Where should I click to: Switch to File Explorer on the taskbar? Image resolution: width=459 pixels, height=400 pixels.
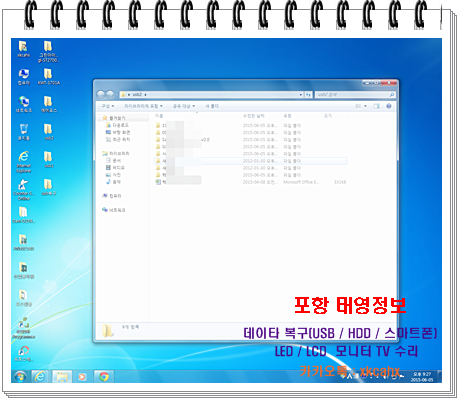[62, 377]
